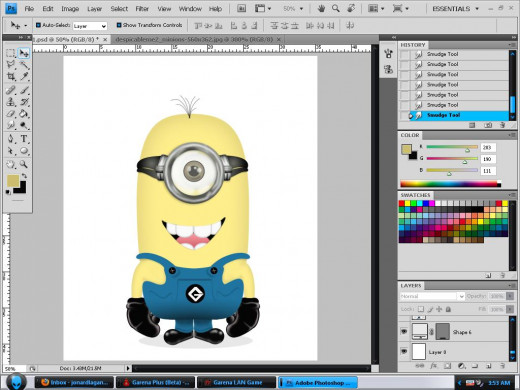Open the File menu

(29, 9)
